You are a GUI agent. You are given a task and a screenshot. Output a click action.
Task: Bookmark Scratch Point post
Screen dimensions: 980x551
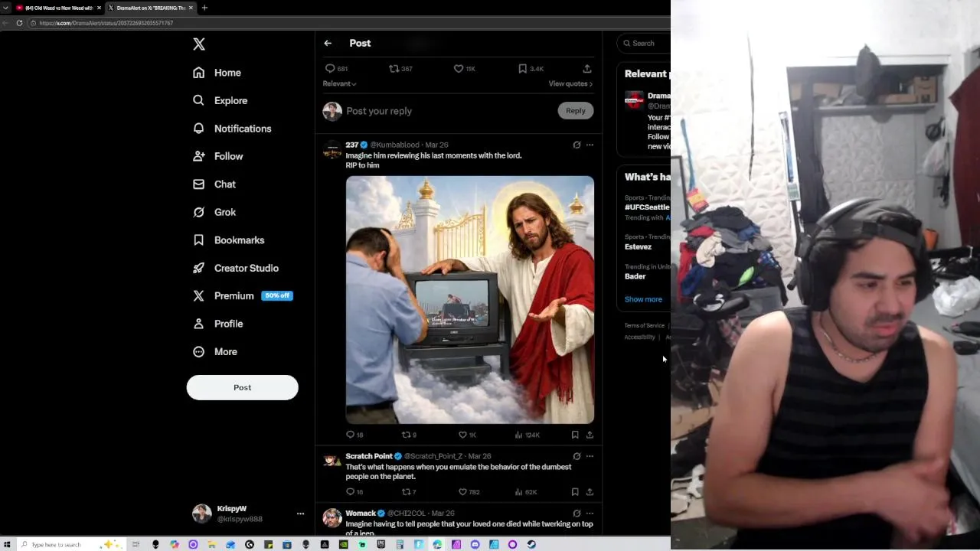pos(575,492)
